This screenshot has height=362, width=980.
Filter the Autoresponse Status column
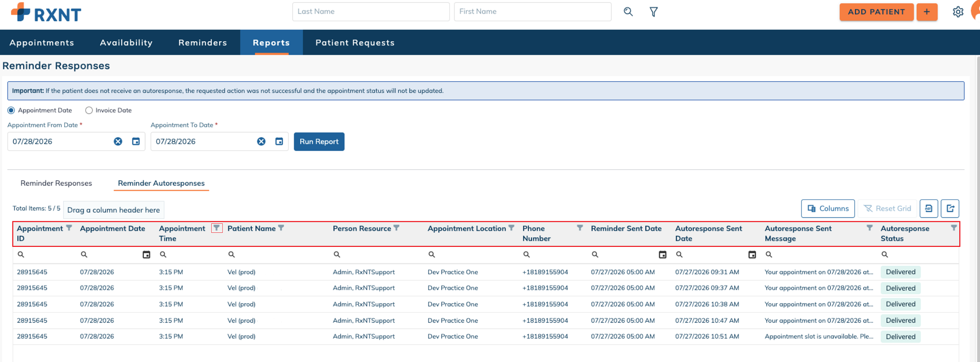(954, 228)
